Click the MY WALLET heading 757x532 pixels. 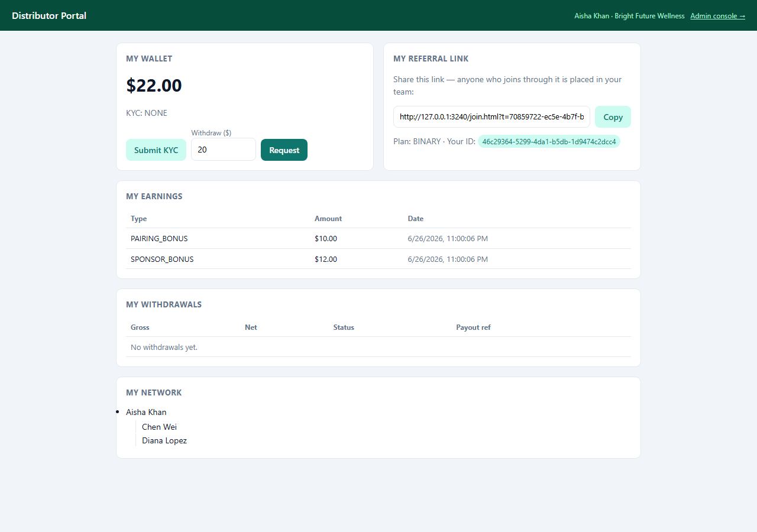pyautogui.click(x=149, y=59)
